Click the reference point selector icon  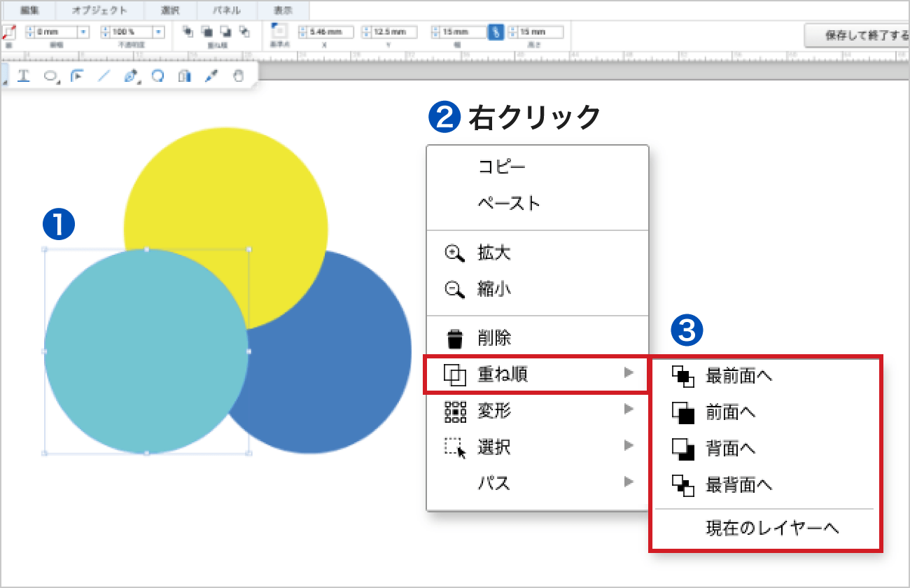pyautogui.click(x=279, y=31)
